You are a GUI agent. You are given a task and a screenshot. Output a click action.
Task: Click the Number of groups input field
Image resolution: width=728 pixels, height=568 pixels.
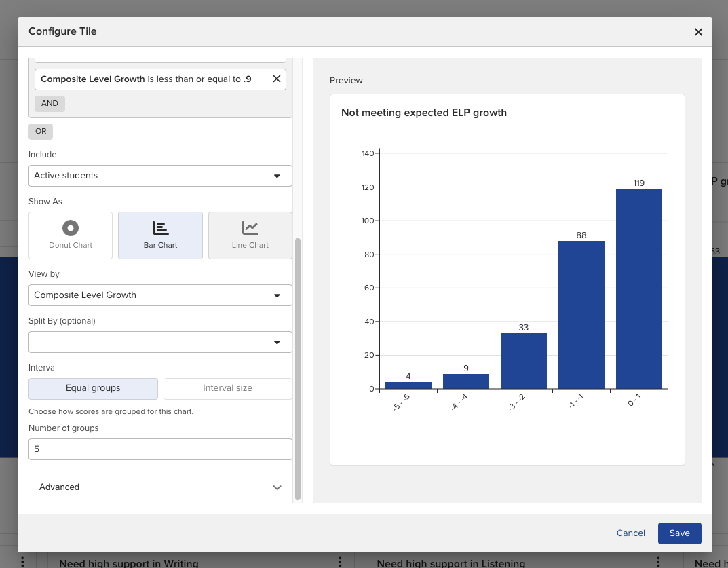(x=160, y=449)
